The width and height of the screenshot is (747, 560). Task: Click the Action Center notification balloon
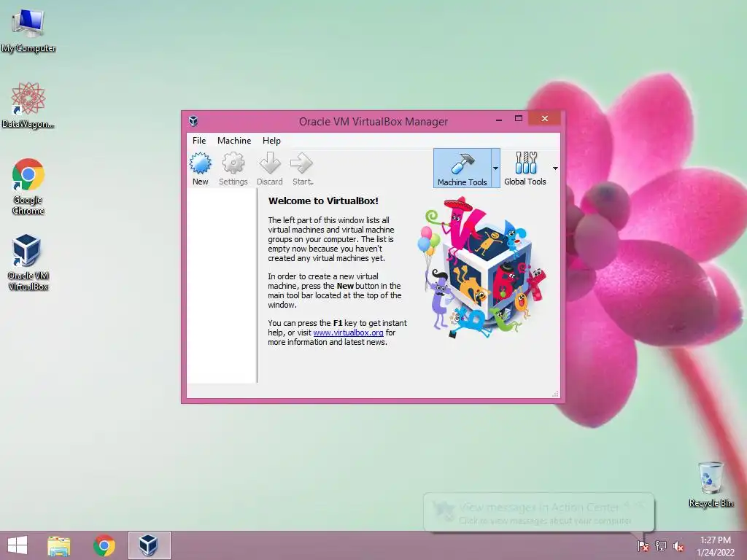(539, 513)
